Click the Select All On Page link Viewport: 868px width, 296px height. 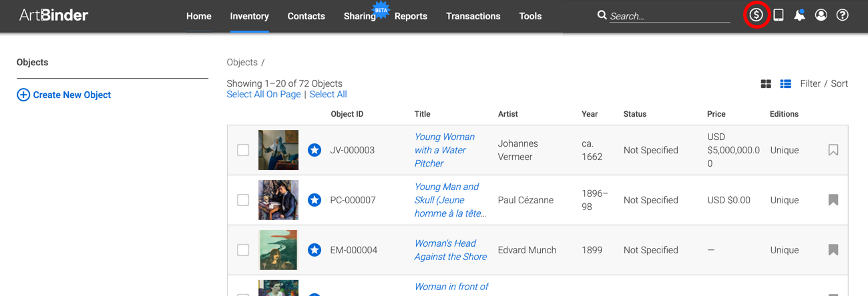pos(264,94)
